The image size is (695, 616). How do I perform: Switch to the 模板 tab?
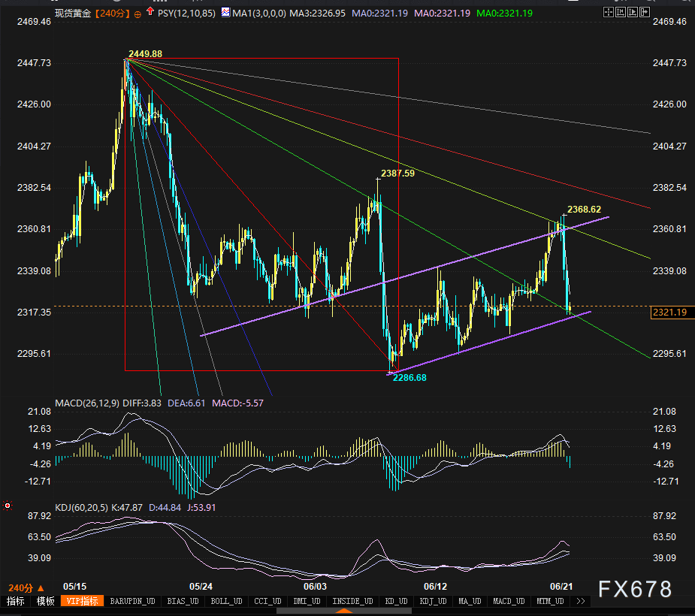(x=46, y=601)
